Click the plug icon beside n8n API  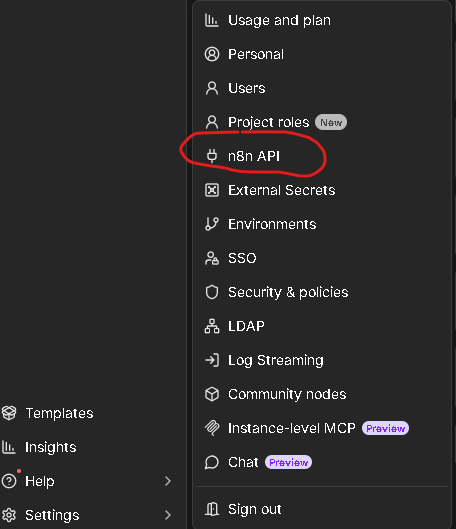212,156
